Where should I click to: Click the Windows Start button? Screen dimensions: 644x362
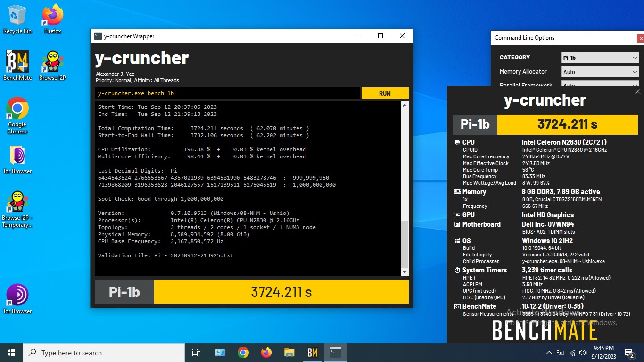[11, 353]
